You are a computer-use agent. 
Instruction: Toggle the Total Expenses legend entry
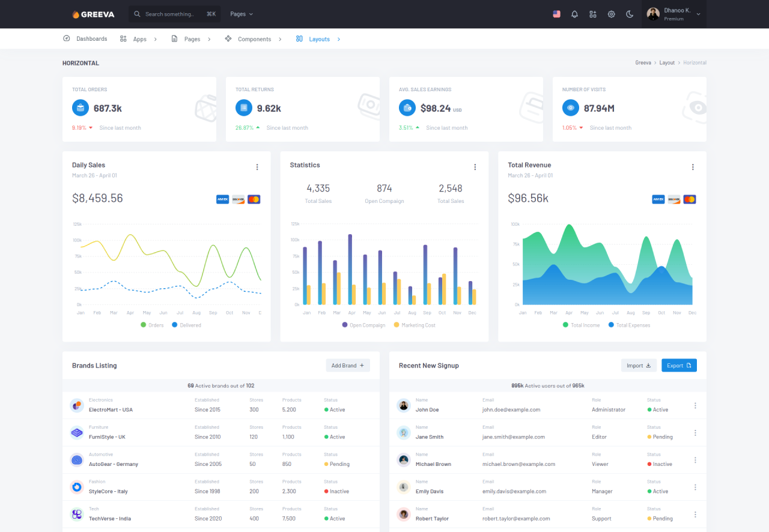pyautogui.click(x=630, y=325)
